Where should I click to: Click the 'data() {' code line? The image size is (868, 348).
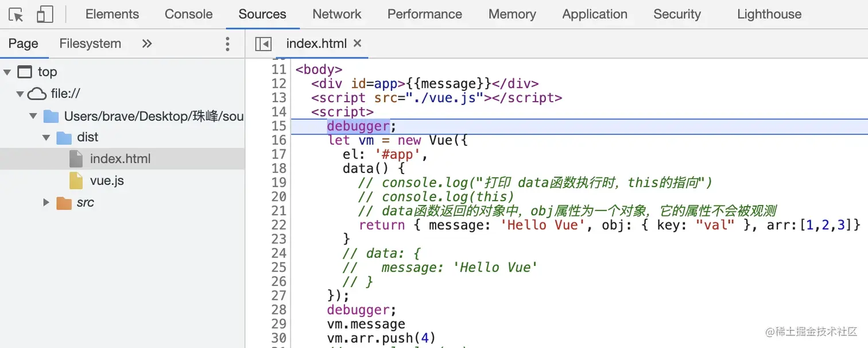point(374,168)
